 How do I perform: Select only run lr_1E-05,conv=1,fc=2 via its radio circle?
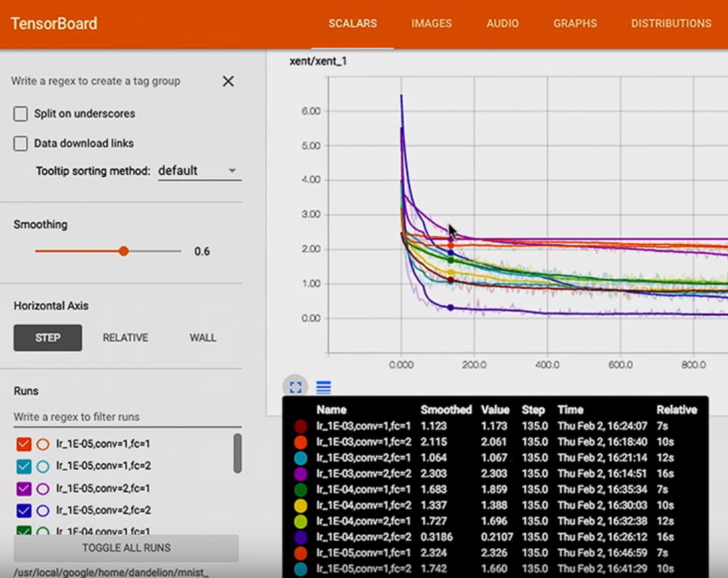pos(42,466)
